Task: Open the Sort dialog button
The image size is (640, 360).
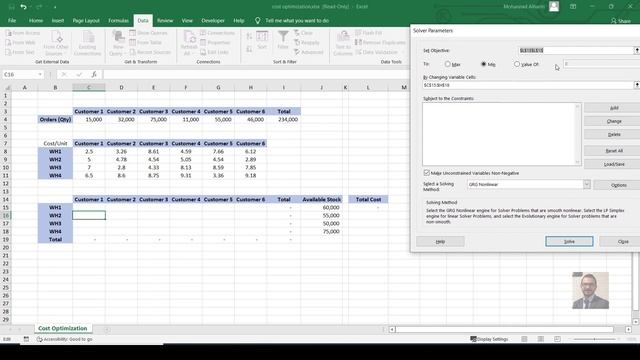Action: coord(262,40)
